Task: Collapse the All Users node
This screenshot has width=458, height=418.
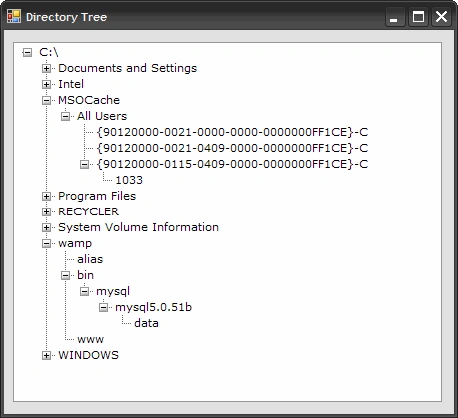Action: pos(65,116)
